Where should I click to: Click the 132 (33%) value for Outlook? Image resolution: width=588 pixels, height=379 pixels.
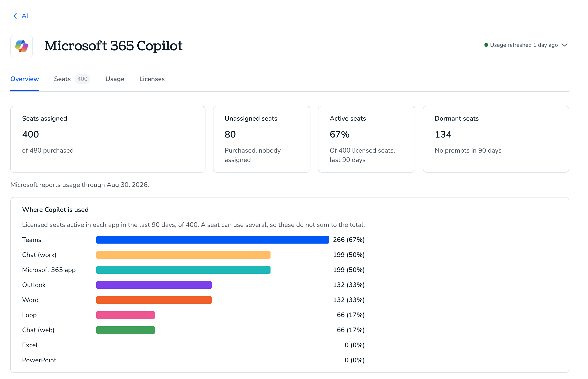(349, 285)
